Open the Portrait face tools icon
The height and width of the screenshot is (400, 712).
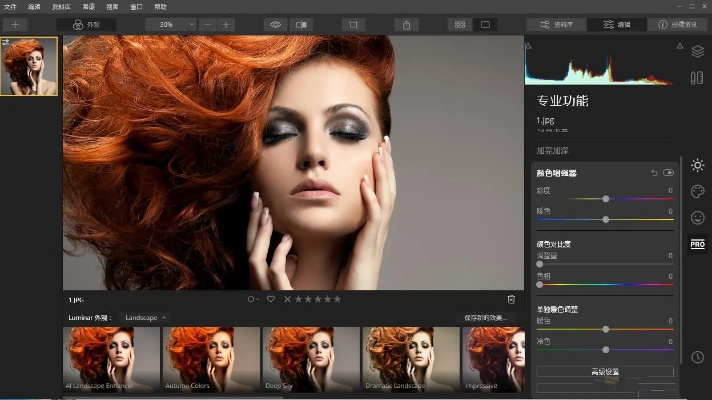697,217
